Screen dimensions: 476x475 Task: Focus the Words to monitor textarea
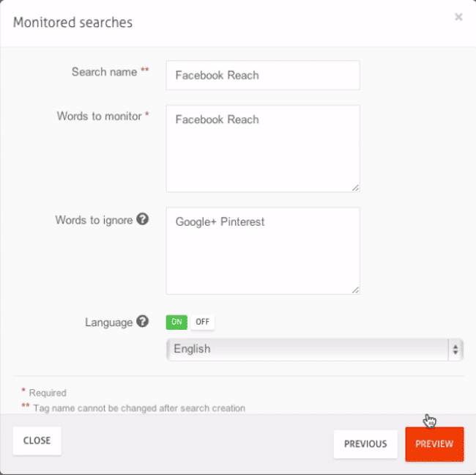[x=263, y=149]
